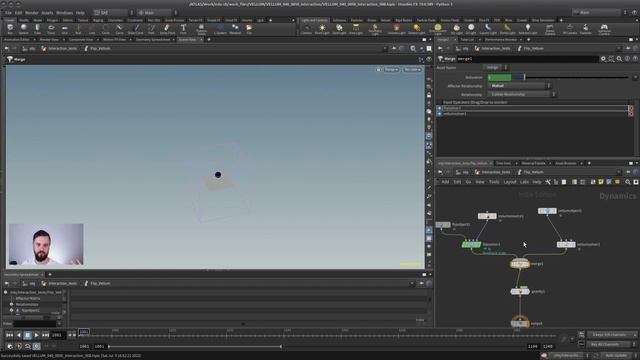This screenshot has height=360, width=640.
Task: Click the parameter pane gear icon
Action: point(603,59)
